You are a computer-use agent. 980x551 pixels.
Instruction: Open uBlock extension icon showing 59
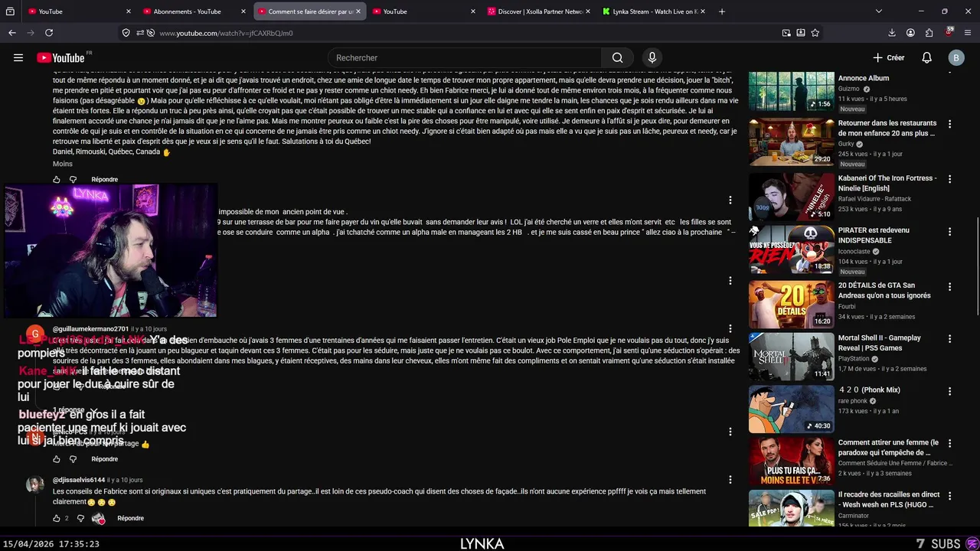(x=949, y=32)
